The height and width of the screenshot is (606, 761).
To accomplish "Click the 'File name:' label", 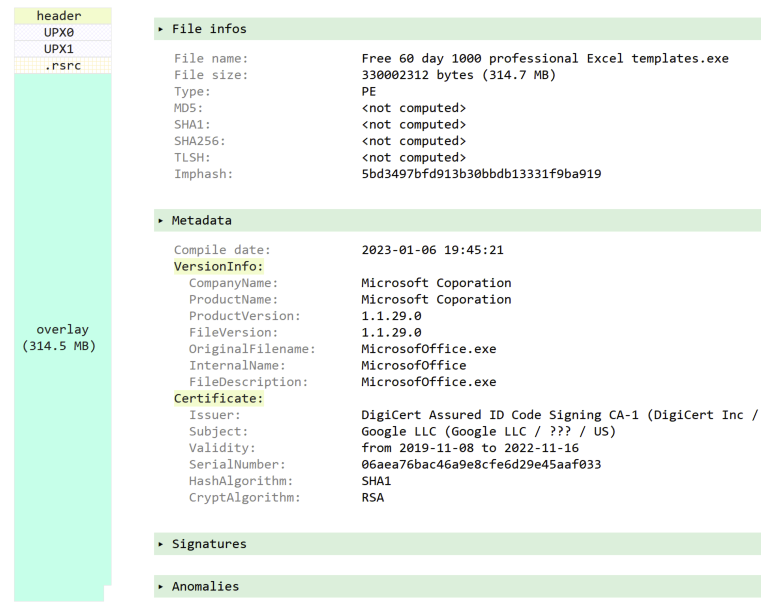I will (x=211, y=59).
